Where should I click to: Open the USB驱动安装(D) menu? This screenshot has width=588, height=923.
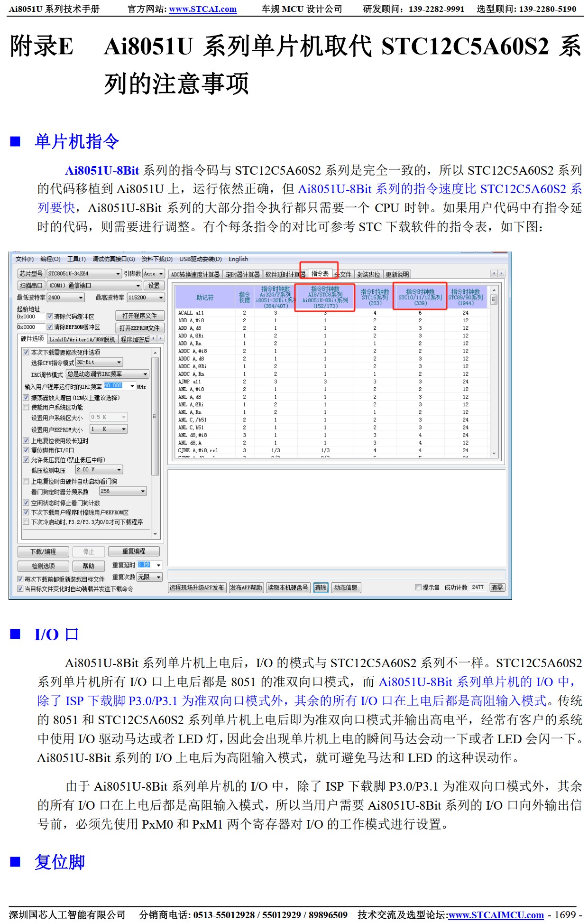pos(201,259)
